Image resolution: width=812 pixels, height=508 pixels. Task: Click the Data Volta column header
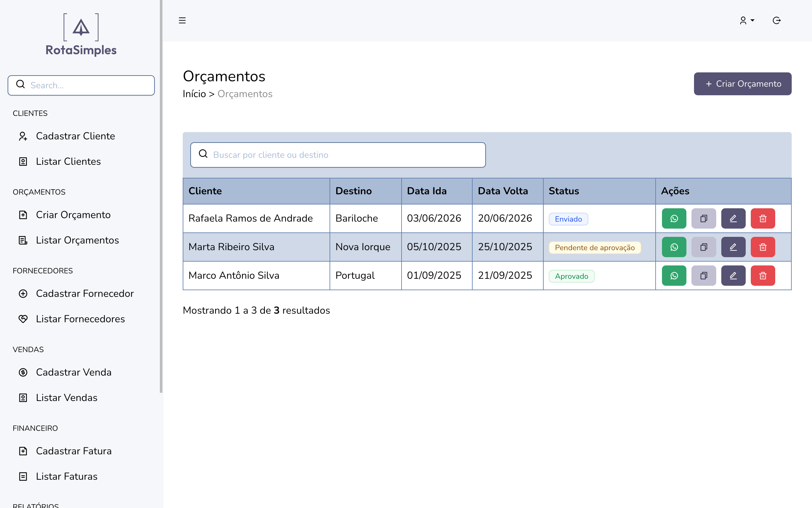pos(508,191)
